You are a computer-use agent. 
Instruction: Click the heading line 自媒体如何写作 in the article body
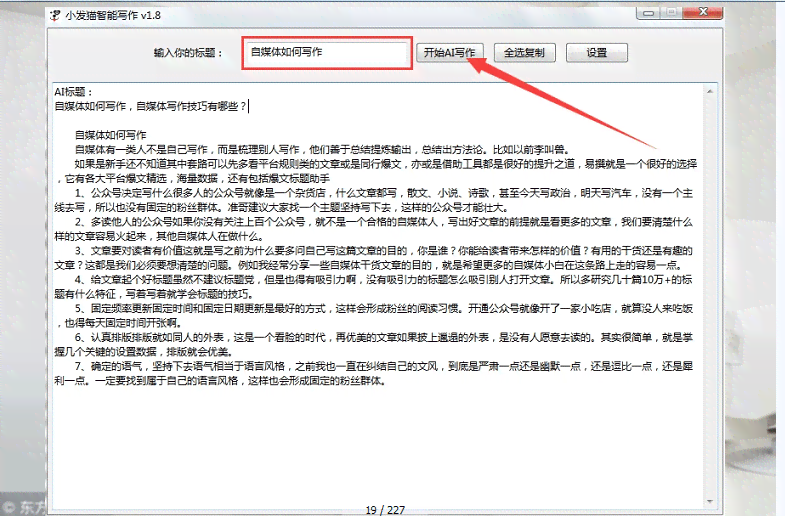[x=111, y=135]
